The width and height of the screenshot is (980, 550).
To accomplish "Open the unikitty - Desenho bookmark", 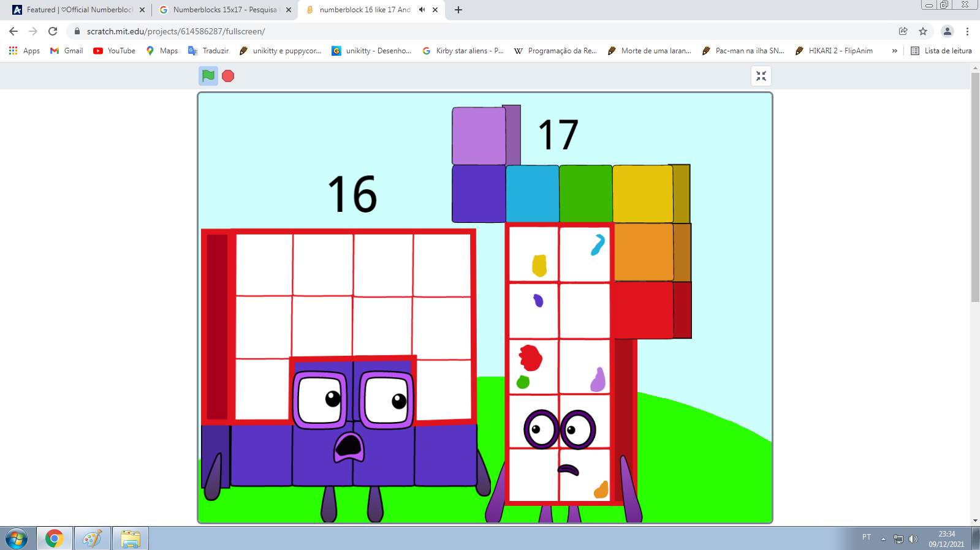I will click(371, 51).
